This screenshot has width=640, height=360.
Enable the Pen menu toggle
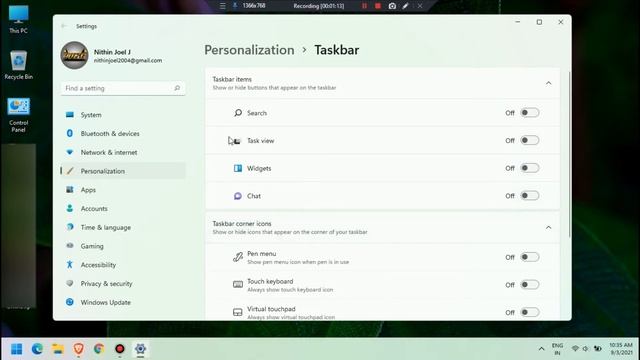tap(529, 257)
